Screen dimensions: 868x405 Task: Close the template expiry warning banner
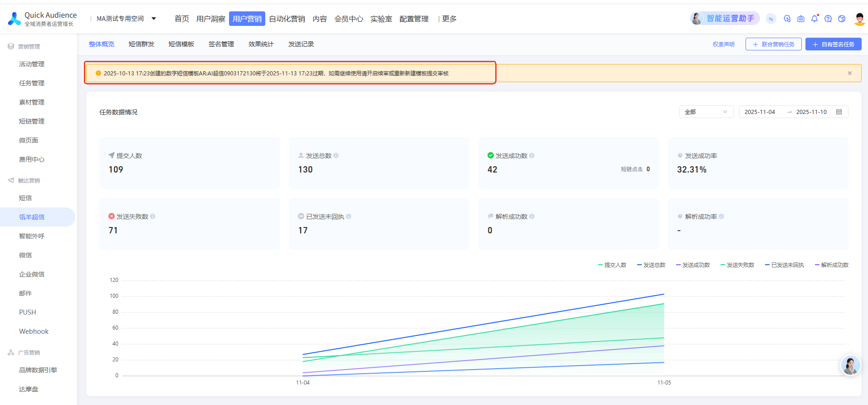tap(849, 73)
